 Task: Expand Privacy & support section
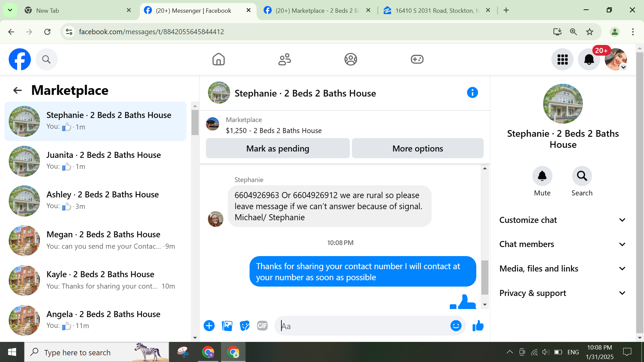pos(563,293)
